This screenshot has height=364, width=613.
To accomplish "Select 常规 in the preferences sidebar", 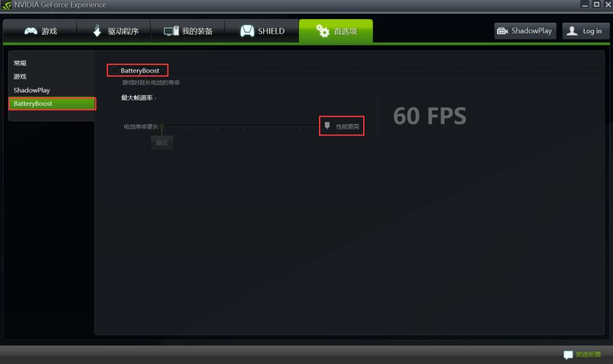I will click(x=20, y=63).
